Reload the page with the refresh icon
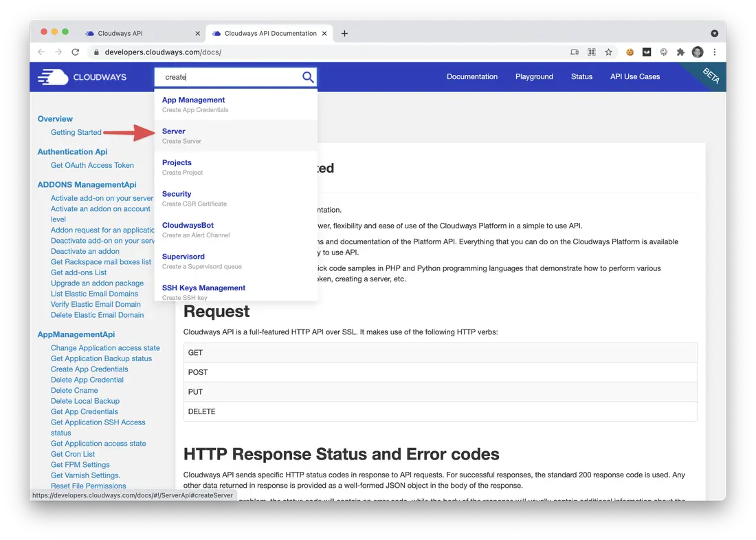Image resolution: width=756 pixels, height=540 pixels. 75,52
